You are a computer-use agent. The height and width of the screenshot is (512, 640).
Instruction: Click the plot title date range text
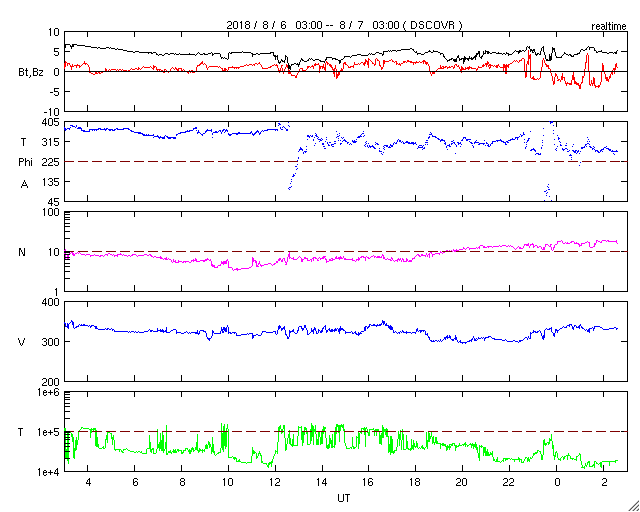point(345,25)
